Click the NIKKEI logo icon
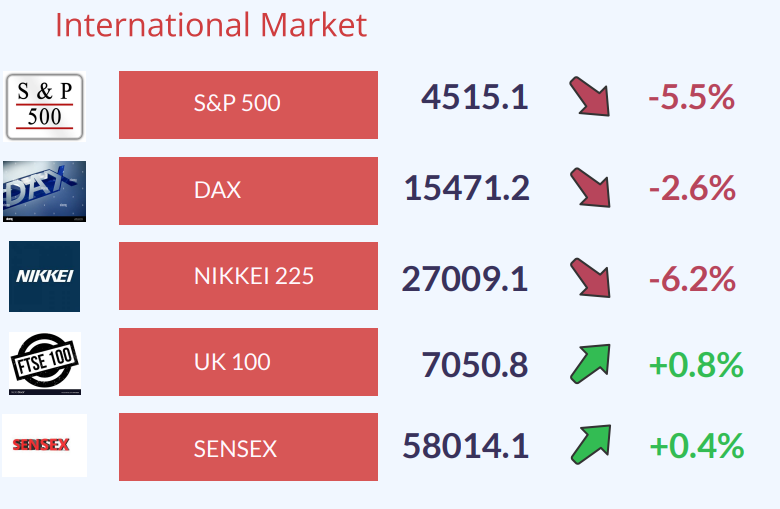The image size is (780, 509). click(x=44, y=276)
